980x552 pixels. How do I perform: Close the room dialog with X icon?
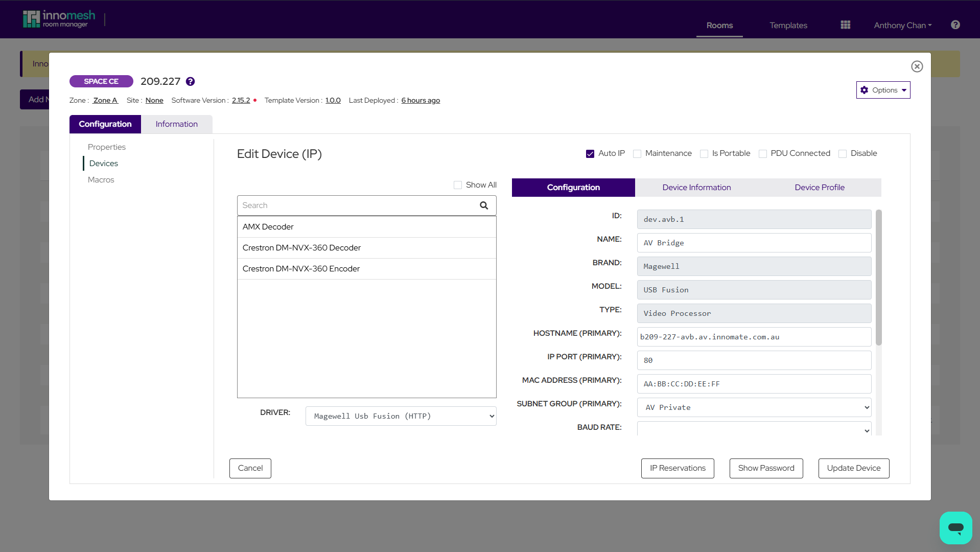[x=917, y=66]
